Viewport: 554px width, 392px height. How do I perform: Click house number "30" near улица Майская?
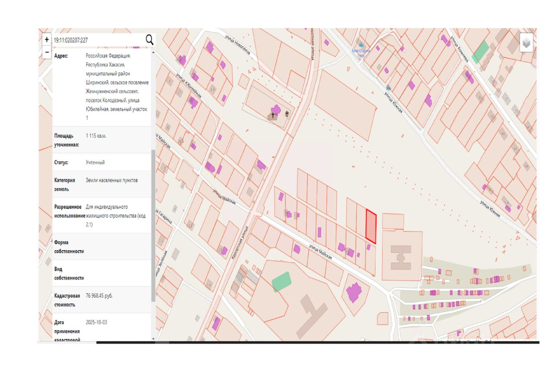[167, 128]
